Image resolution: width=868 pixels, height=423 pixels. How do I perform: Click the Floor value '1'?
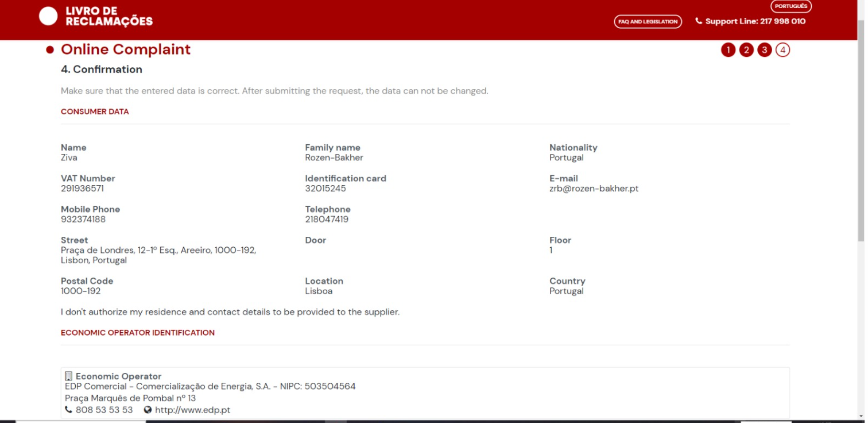coord(551,250)
